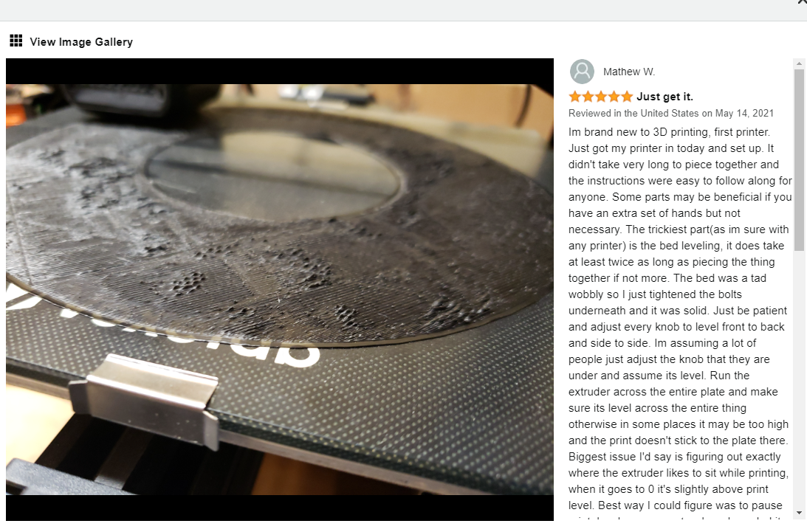This screenshot has height=532, width=807.
Task: Click the first star in rating
Action: (575, 97)
